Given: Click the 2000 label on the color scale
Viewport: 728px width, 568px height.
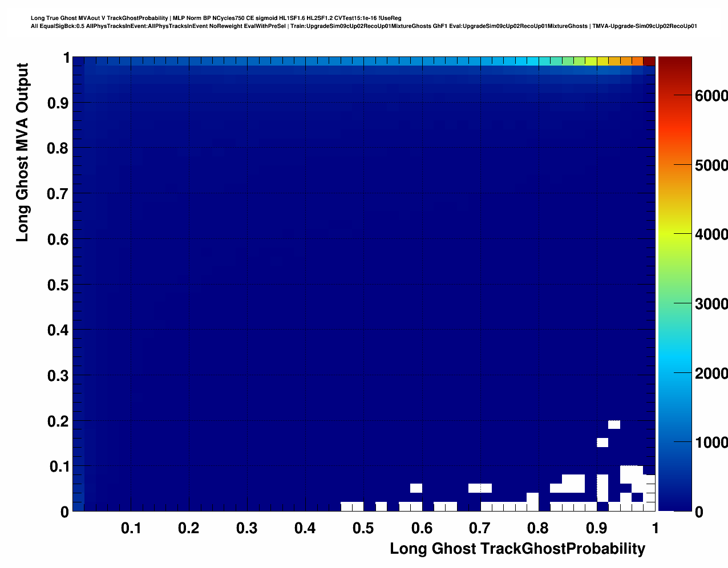Looking at the screenshot, I should click(x=711, y=374).
